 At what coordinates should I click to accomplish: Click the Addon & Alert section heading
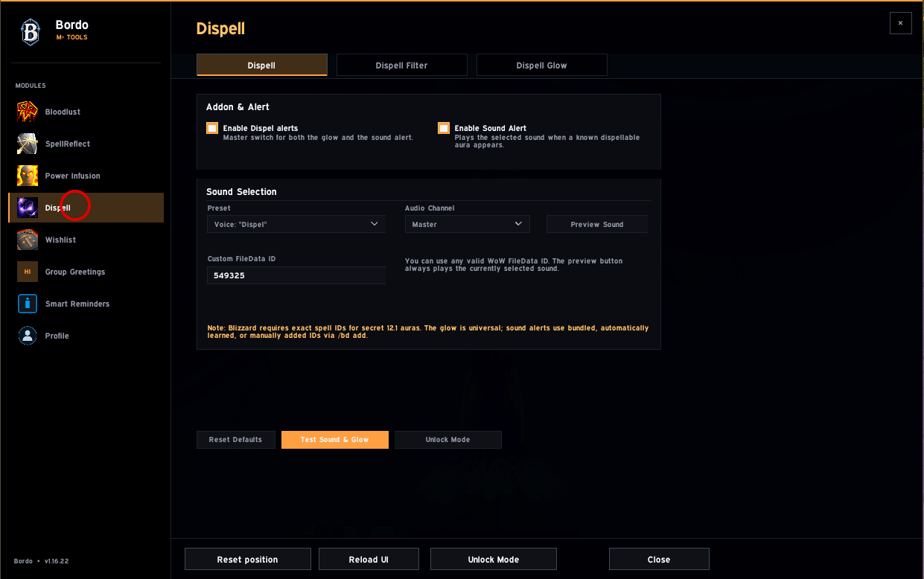coord(238,107)
